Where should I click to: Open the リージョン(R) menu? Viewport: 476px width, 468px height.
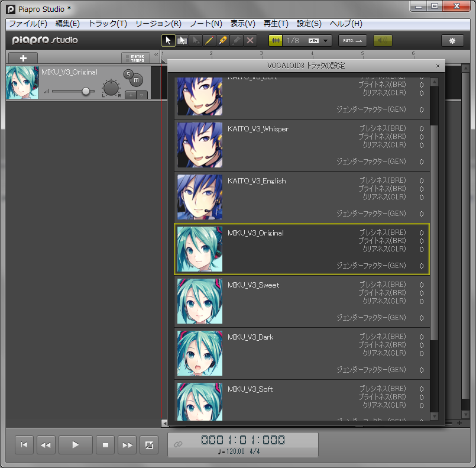158,24
